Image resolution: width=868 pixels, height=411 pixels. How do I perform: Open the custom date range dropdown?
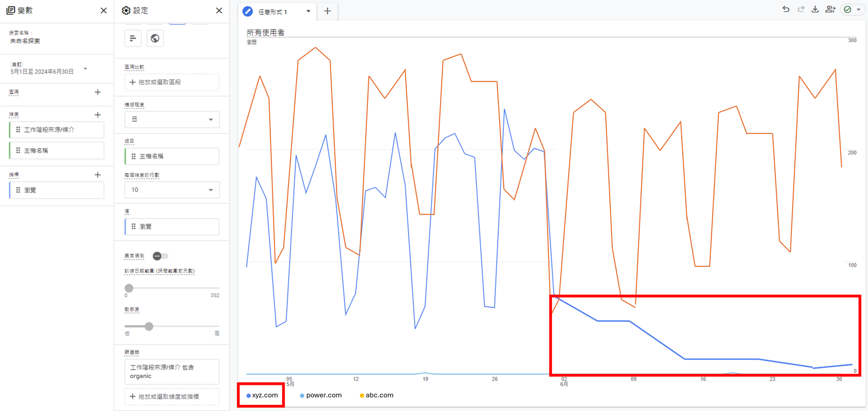(85, 69)
